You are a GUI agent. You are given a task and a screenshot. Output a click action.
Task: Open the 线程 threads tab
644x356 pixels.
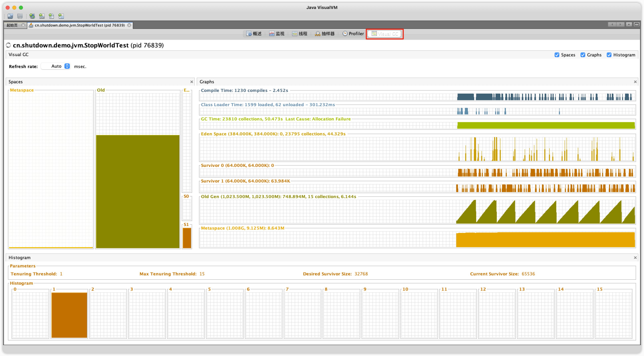click(300, 34)
